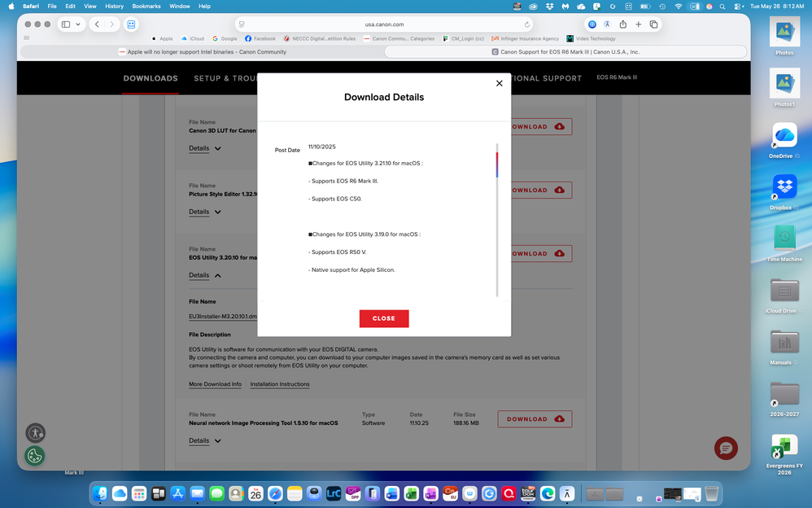
Task: Open the Safari File menu
Action: coord(52,7)
